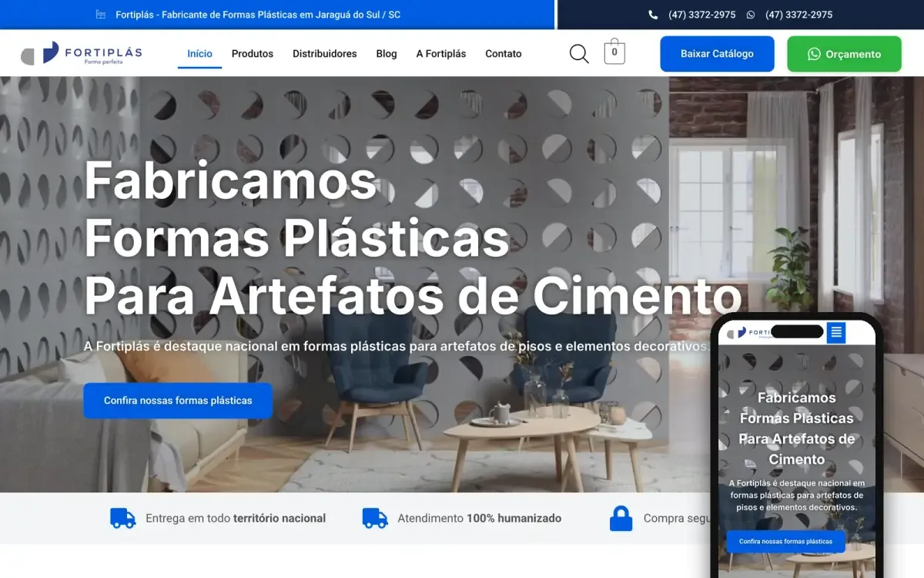Go to the Distribuidores menu item

(x=325, y=54)
